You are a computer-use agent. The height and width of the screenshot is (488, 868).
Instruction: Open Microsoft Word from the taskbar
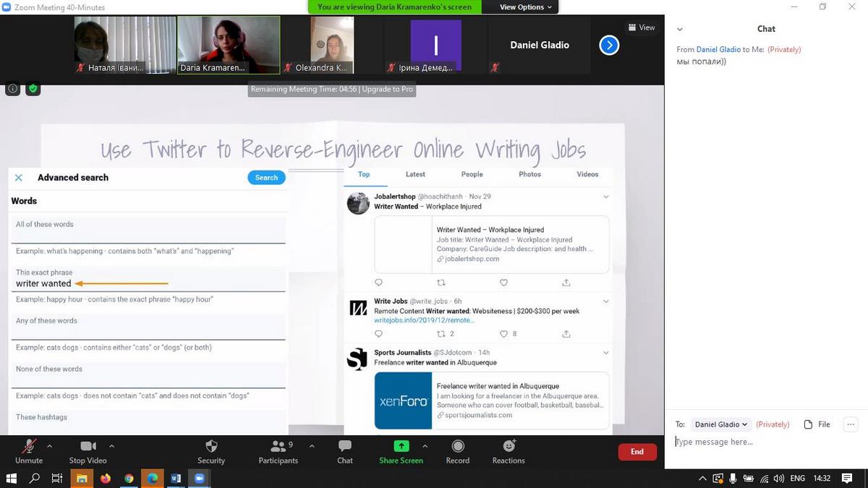click(176, 478)
